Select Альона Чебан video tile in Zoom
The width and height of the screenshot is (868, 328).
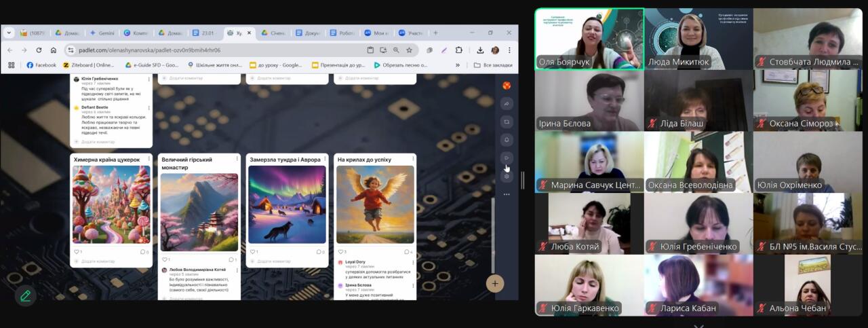point(808,285)
